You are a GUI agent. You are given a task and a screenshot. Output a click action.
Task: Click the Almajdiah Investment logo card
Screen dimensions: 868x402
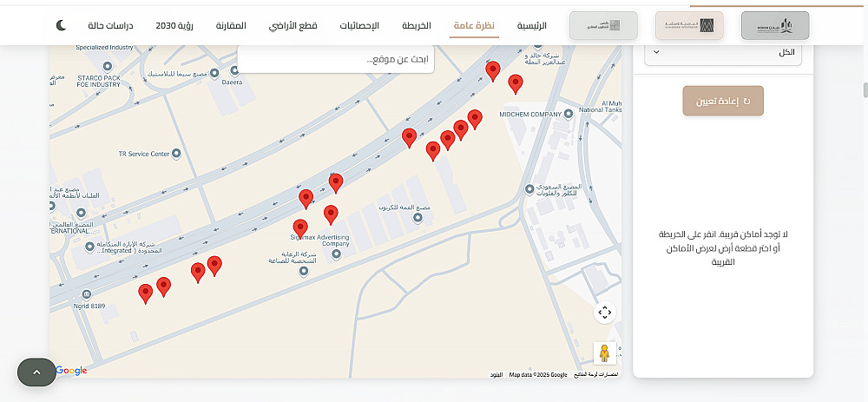[689, 25]
